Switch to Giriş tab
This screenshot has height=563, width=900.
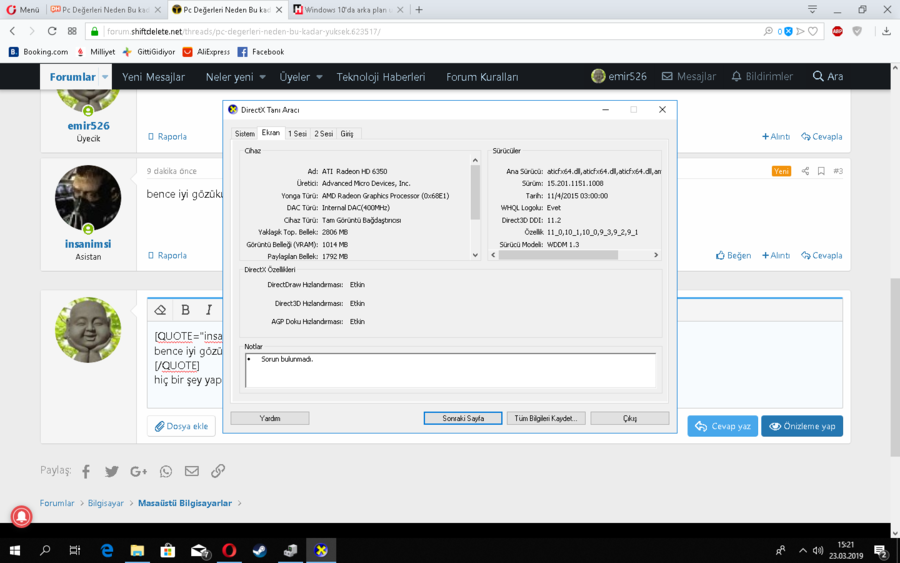[347, 134]
